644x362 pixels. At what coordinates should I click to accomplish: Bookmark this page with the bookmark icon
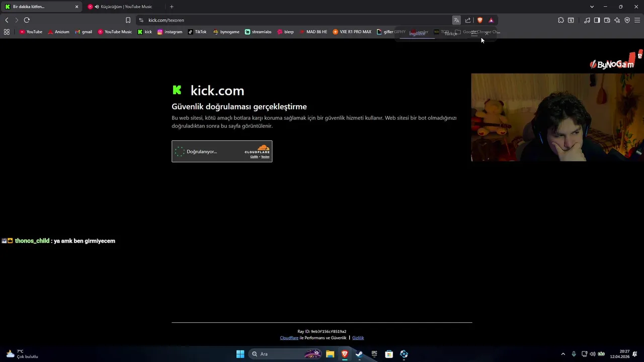tap(128, 20)
